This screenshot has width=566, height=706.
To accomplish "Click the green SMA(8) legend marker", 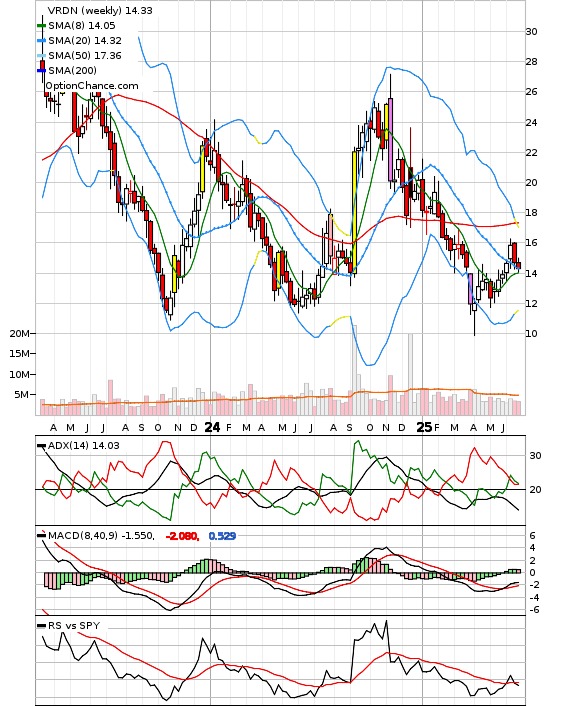I will tap(41, 26).
